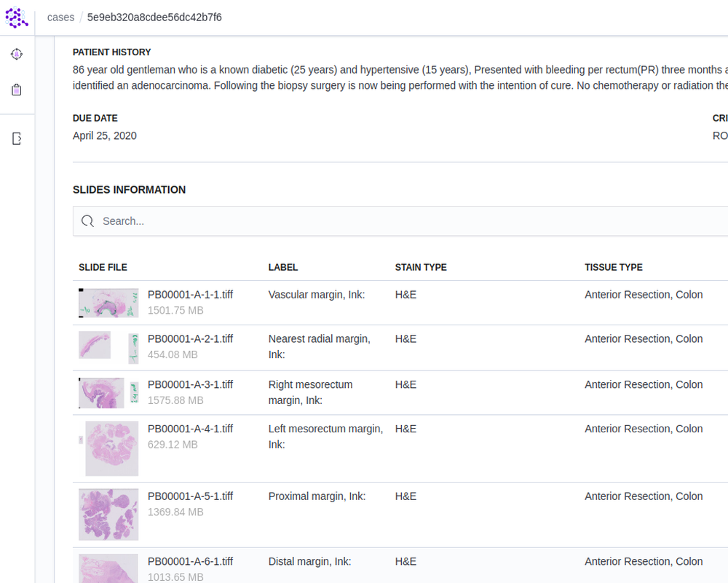728x583 pixels.
Task: Select file name PB00001-A-5-1.tiff
Action: (x=190, y=496)
